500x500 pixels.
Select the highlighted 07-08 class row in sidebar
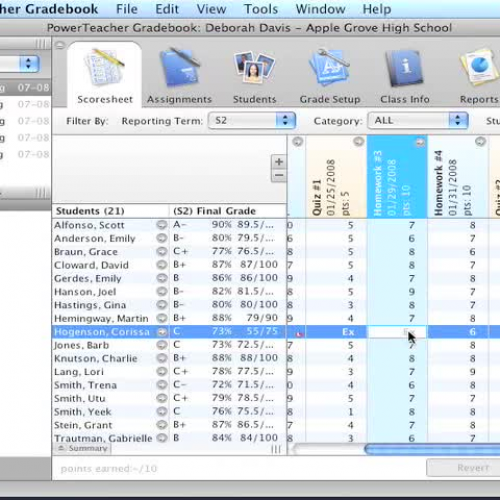pos(25,88)
